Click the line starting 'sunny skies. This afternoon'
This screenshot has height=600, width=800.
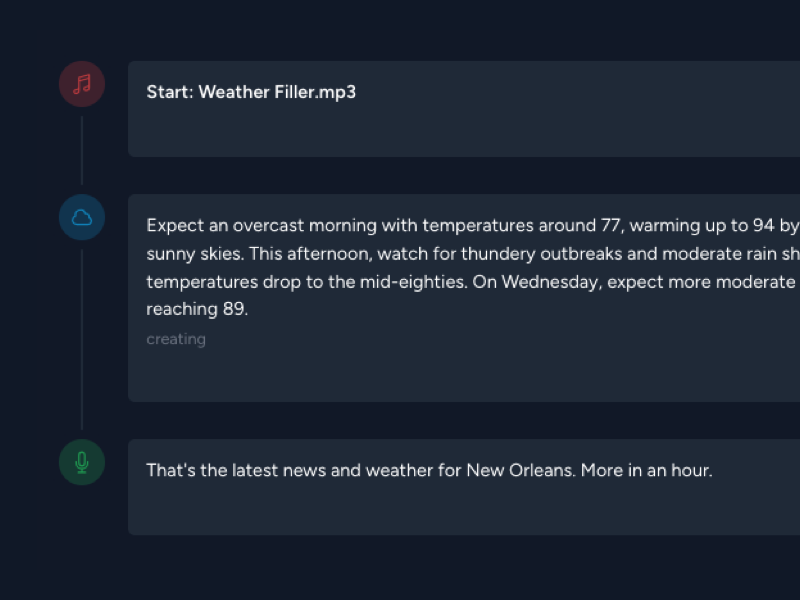[x=473, y=254]
